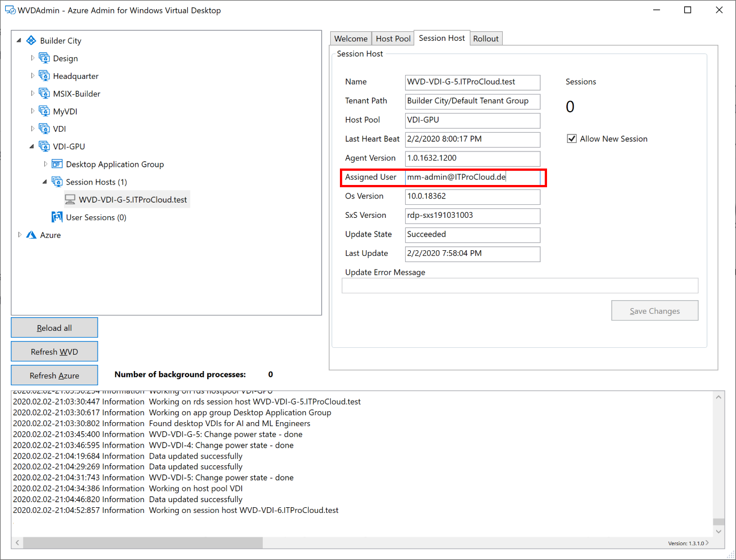Click the WVD-VDI-G-5 computer icon
This screenshot has height=560, width=736.
[70, 200]
